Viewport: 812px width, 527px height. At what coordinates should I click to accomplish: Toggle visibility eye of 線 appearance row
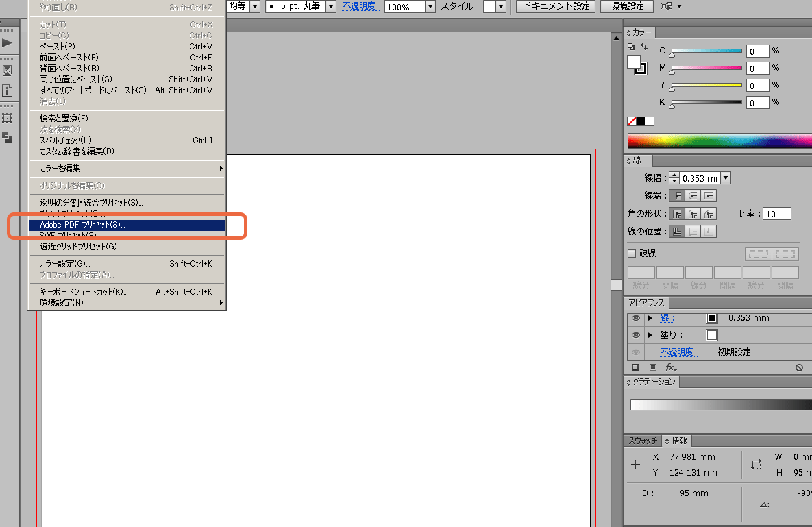coord(636,318)
